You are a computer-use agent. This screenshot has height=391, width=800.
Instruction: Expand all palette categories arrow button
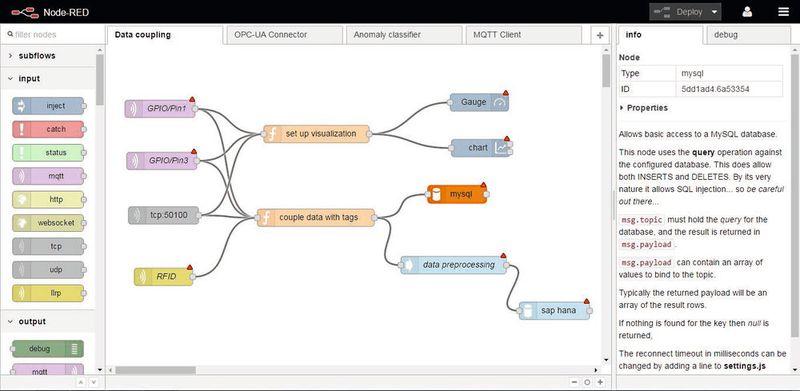(x=93, y=382)
